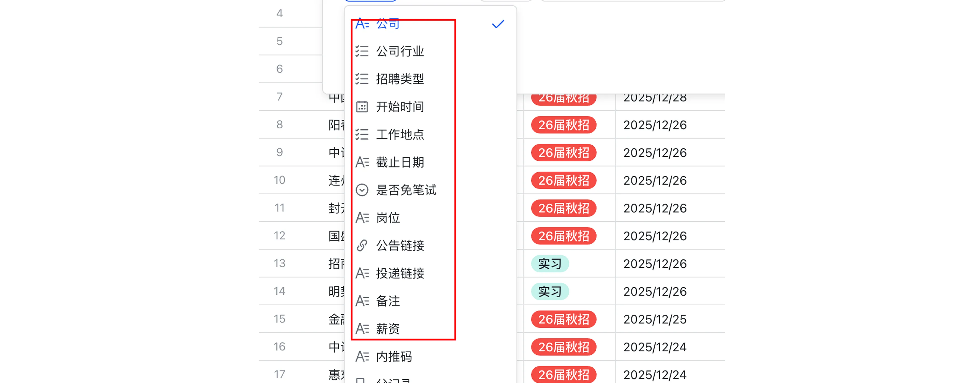Select 内推码 field option
This screenshot has width=980, height=383.
(x=430, y=357)
